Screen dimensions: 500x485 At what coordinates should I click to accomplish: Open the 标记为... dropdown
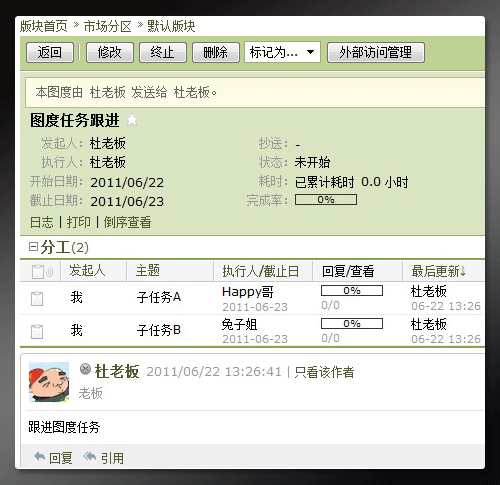point(282,52)
